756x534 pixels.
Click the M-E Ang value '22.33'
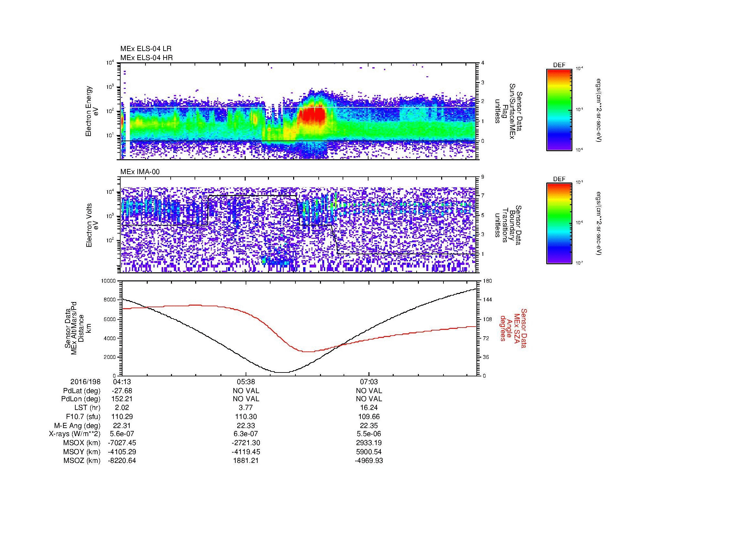tap(246, 425)
